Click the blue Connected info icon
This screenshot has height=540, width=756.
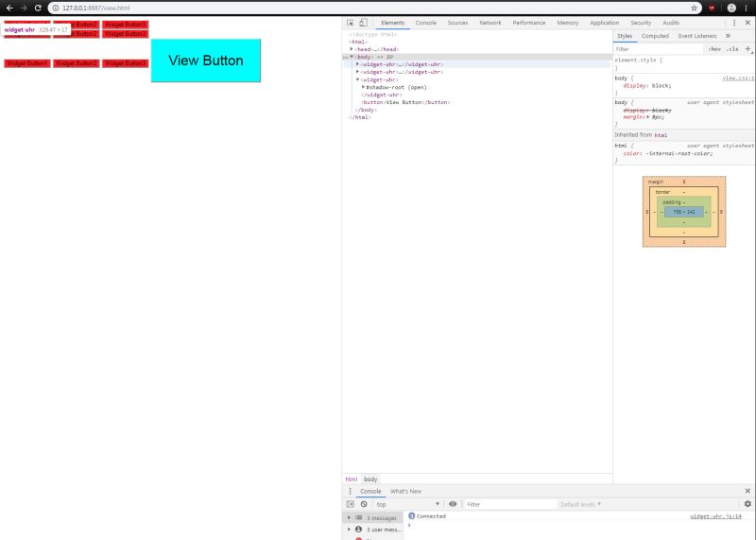click(x=411, y=515)
